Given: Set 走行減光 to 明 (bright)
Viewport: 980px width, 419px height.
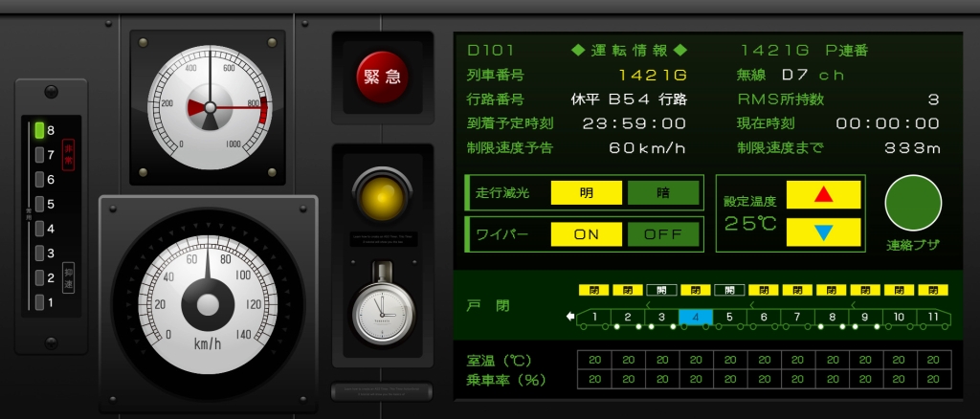Looking at the screenshot, I should [587, 193].
